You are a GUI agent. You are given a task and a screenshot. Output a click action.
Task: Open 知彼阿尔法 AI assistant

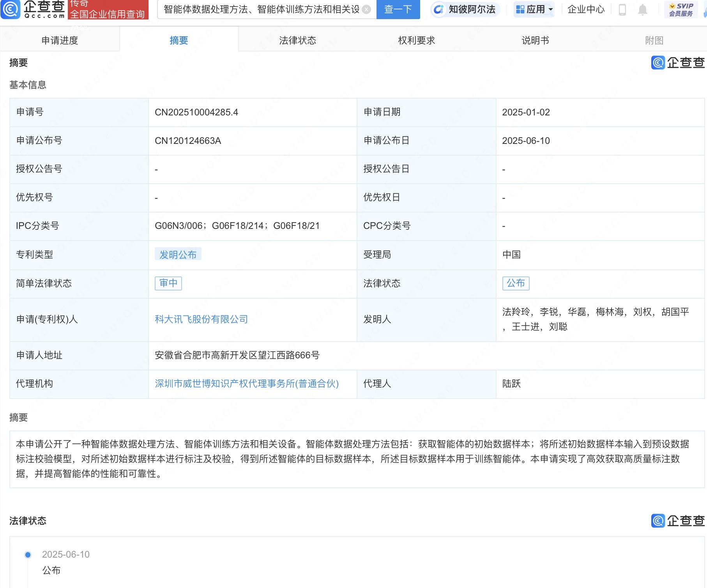[465, 9]
